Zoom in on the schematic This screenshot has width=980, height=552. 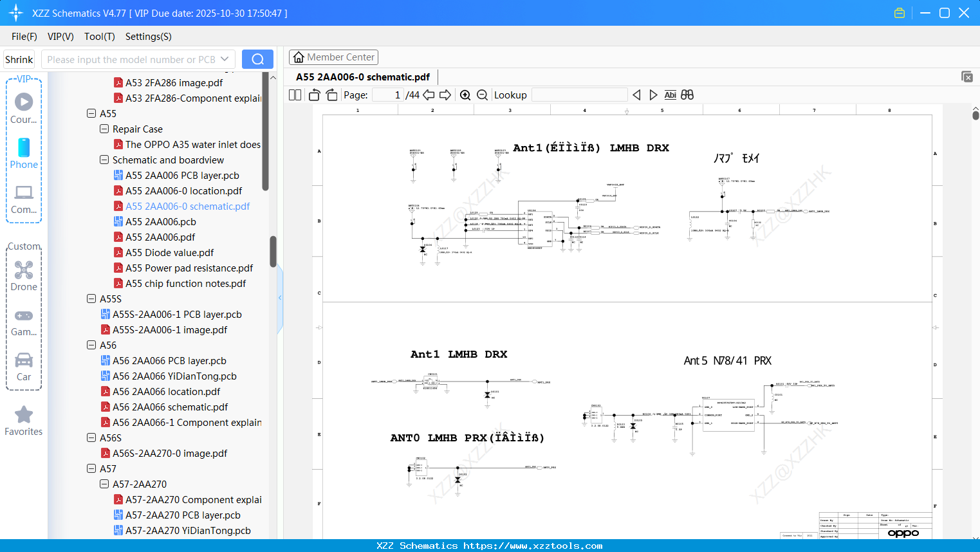tap(465, 95)
